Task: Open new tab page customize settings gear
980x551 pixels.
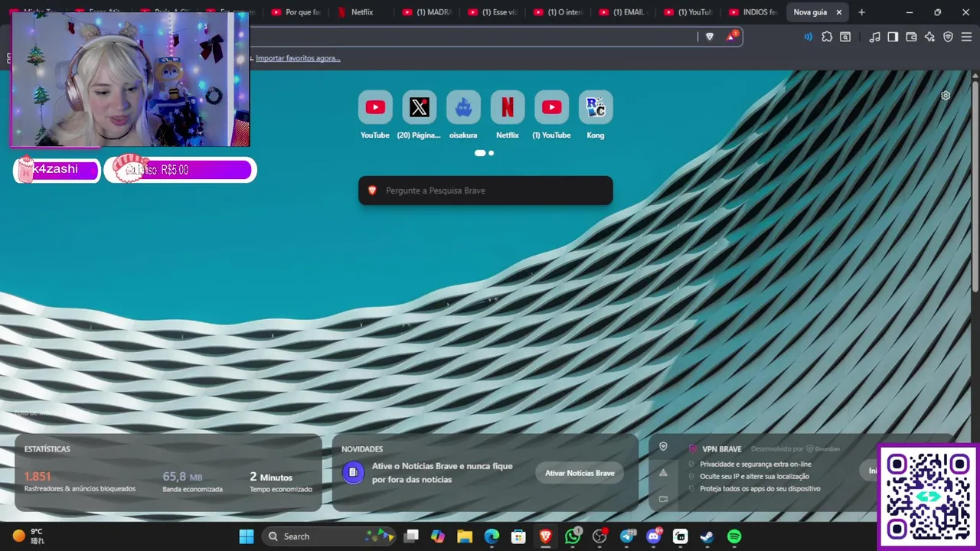Action: click(x=946, y=96)
